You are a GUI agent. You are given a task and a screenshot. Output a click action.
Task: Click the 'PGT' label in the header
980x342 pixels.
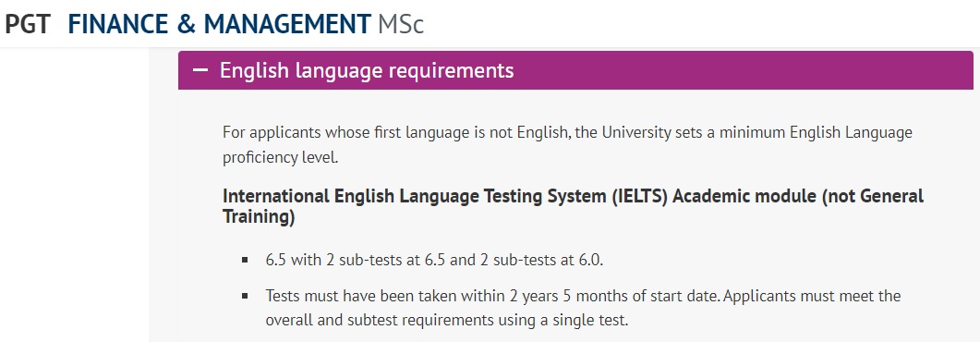28,24
